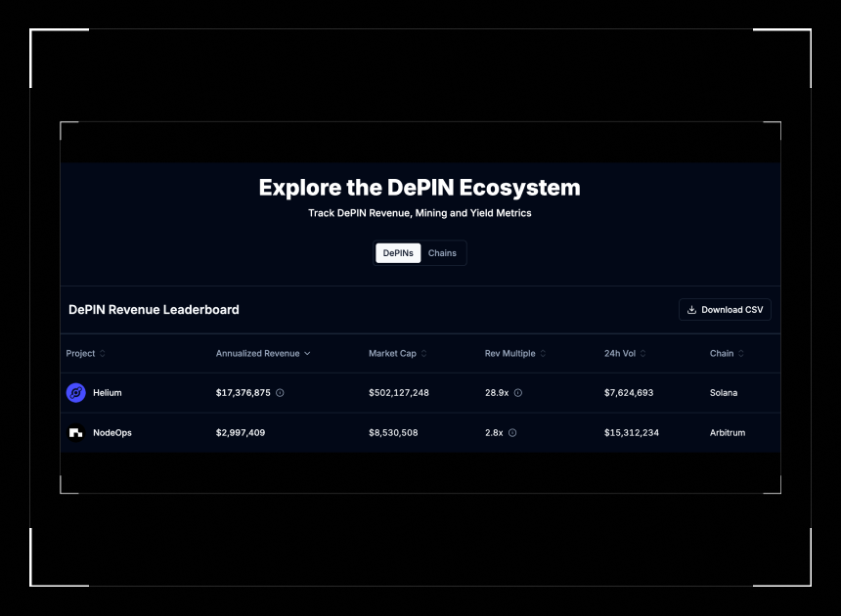
Task: Click the NodeOps project logo icon
Action: tap(76, 432)
